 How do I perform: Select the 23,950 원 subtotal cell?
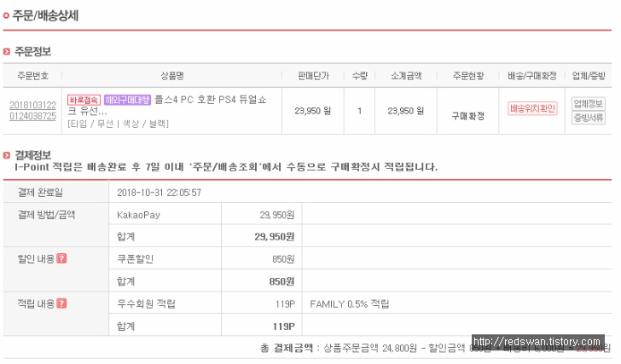click(405, 111)
